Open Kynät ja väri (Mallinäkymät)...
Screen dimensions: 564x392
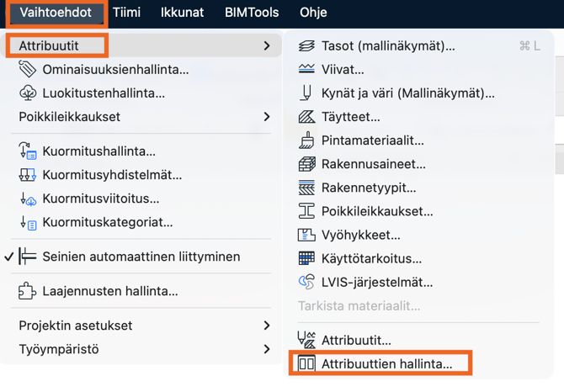(x=418, y=93)
